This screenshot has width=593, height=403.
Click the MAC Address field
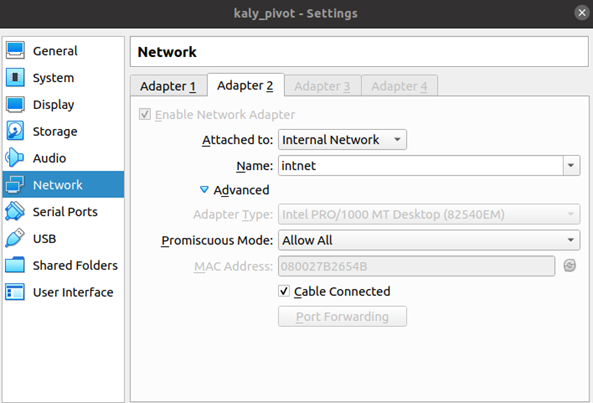coord(416,266)
